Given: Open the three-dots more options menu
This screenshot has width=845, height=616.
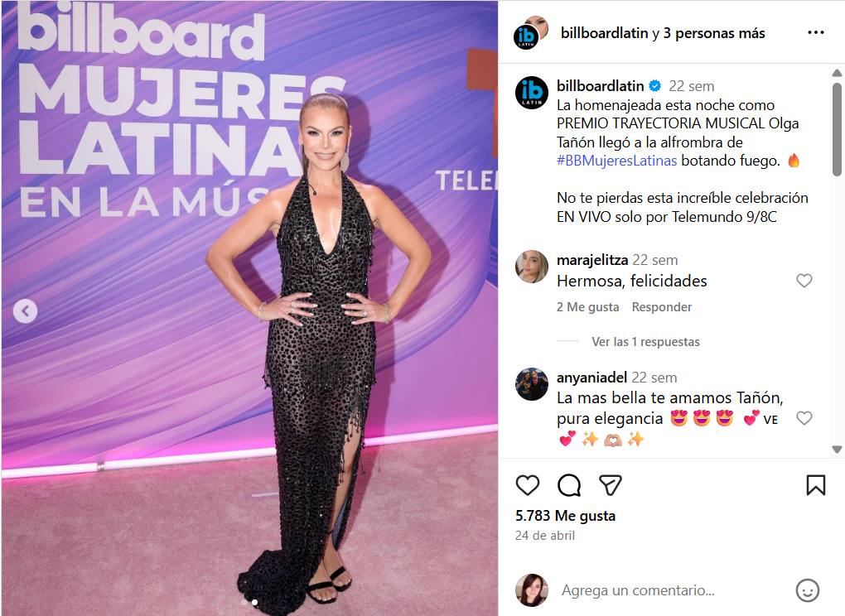Looking at the screenshot, I should click(x=815, y=33).
